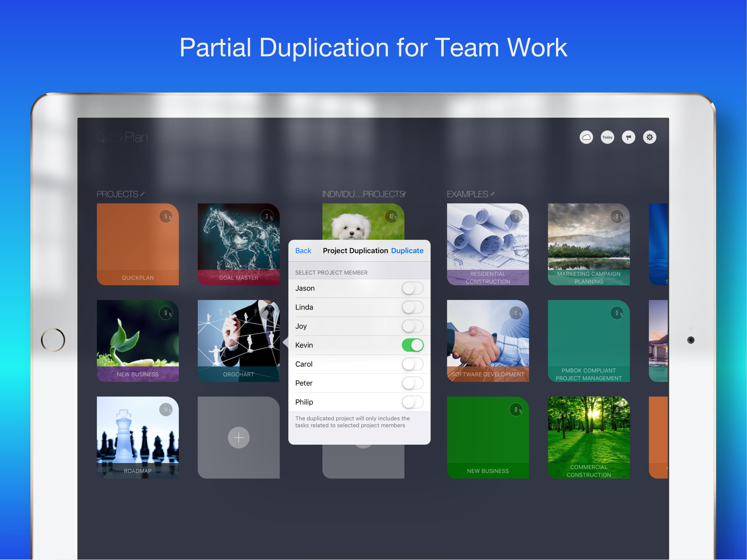Click the Today round button
Image resolution: width=747 pixels, height=560 pixels.
coord(607,137)
